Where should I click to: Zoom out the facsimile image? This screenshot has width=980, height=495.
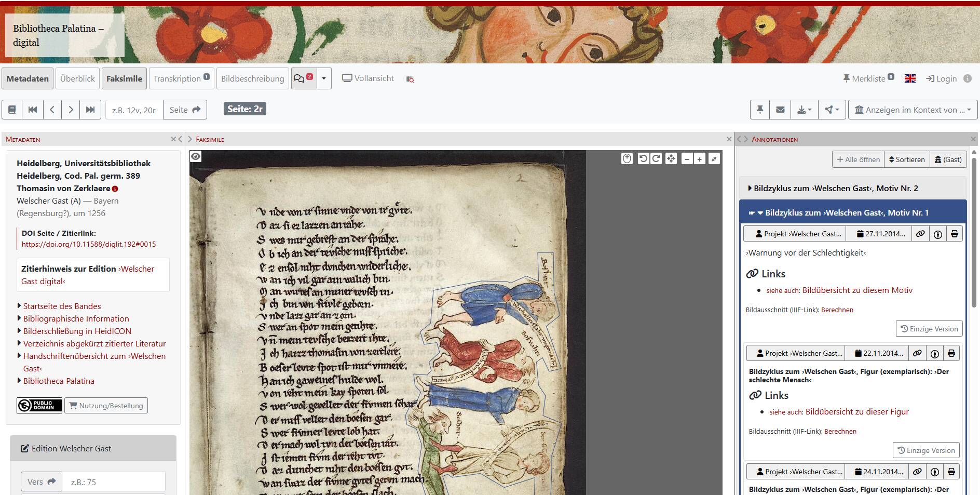coord(687,159)
